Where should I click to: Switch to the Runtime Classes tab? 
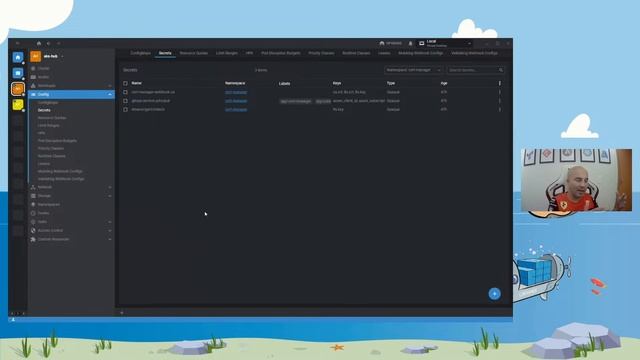tap(356, 53)
